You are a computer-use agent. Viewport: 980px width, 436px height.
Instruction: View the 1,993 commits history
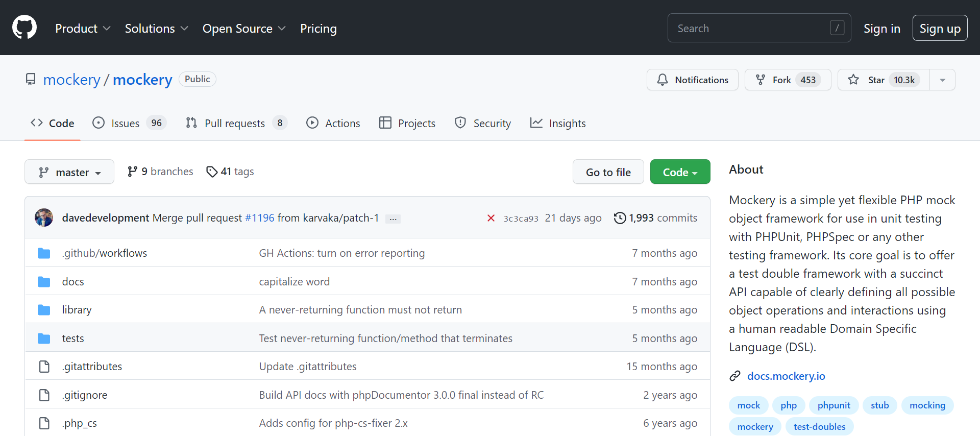[656, 218]
